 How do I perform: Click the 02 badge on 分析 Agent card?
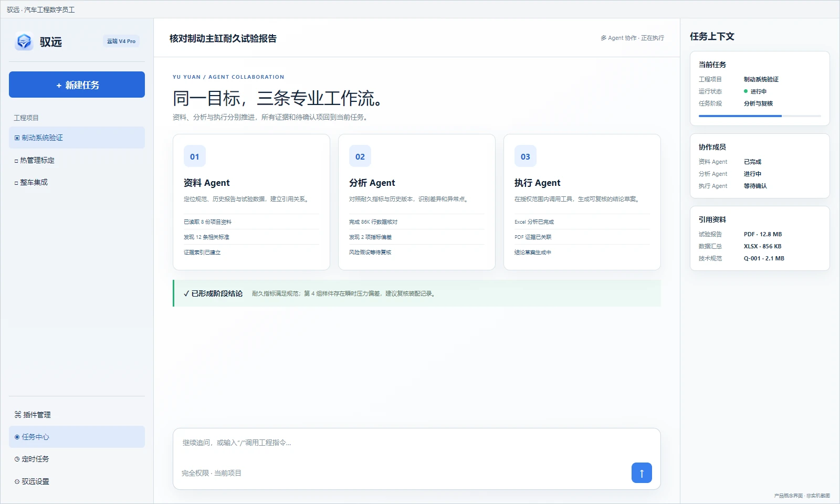pyautogui.click(x=360, y=156)
